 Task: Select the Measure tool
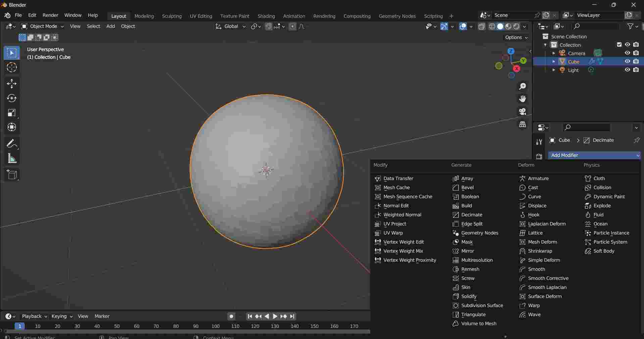[12, 158]
